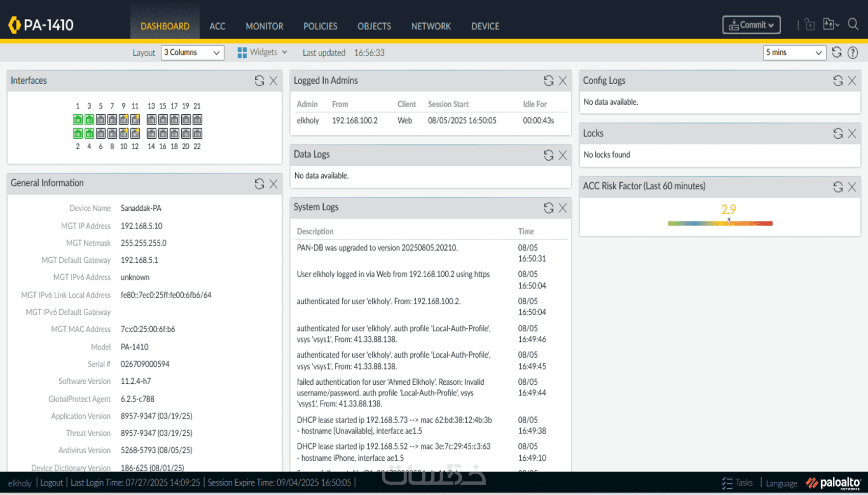Close the Interfaces widget

point(274,81)
